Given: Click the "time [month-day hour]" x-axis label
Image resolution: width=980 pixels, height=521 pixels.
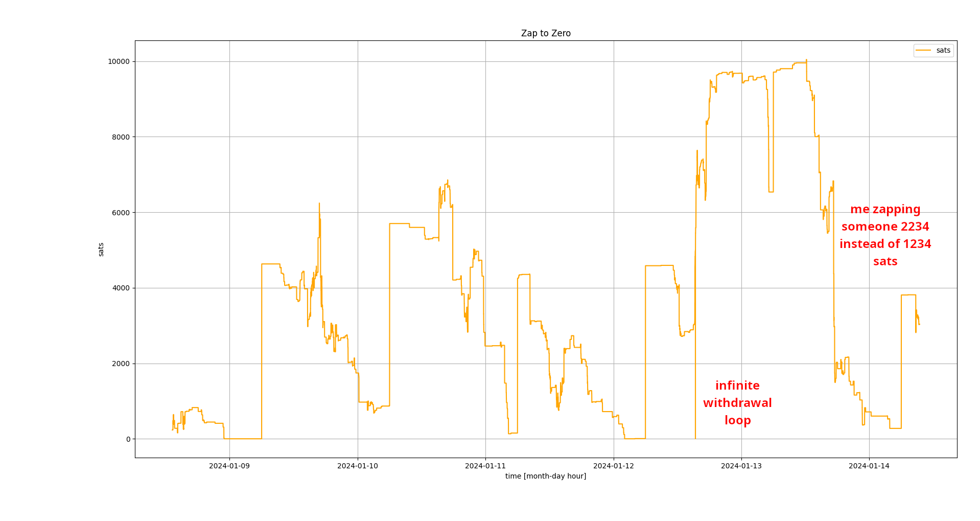Looking at the screenshot, I should click(545, 476).
